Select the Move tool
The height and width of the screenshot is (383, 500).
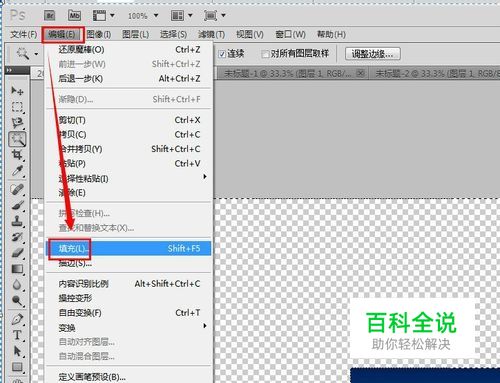[17, 90]
